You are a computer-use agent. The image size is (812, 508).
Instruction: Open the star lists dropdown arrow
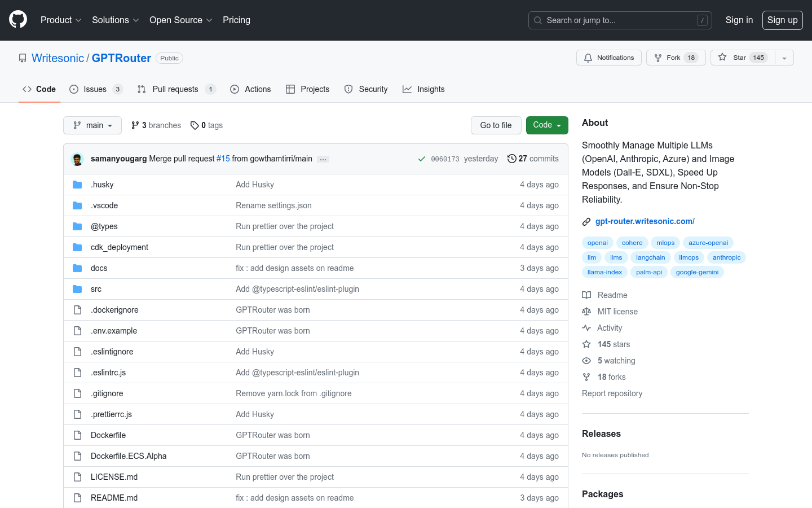(x=784, y=58)
